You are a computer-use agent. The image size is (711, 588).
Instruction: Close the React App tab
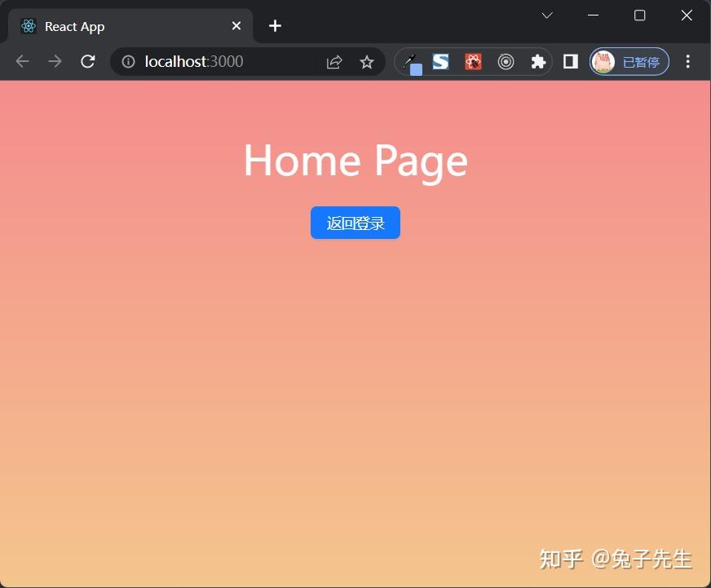(x=236, y=25)
